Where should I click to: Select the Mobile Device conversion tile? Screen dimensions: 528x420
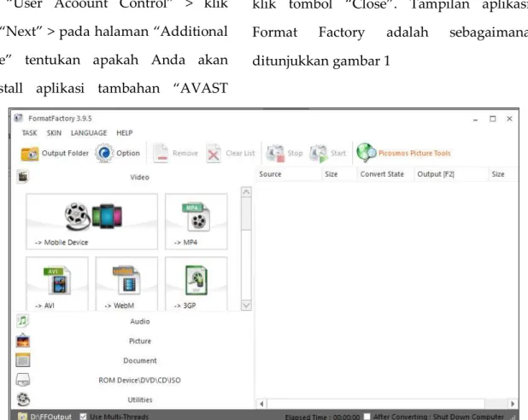91,221
